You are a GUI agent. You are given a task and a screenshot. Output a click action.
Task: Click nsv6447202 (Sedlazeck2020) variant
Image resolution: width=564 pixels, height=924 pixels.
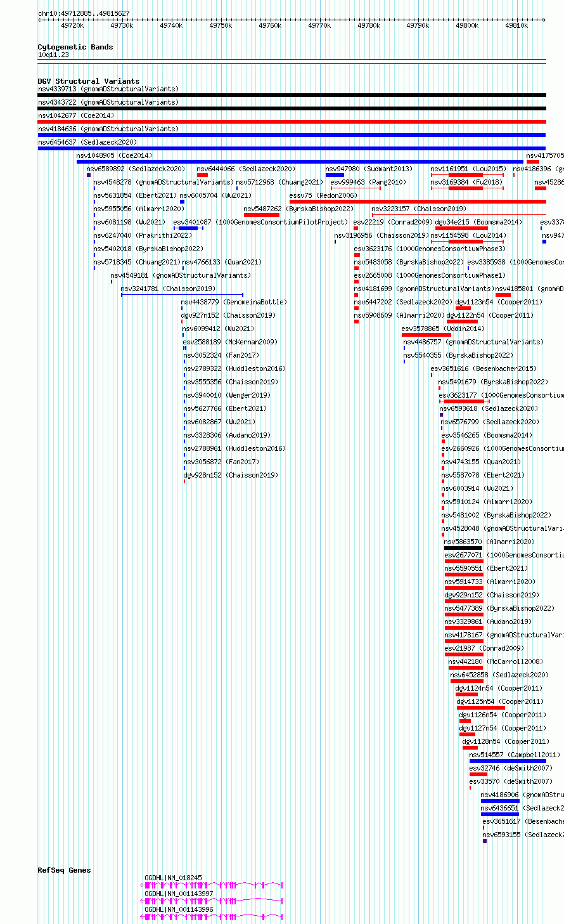pyautogui.click(x=404, y=302)
